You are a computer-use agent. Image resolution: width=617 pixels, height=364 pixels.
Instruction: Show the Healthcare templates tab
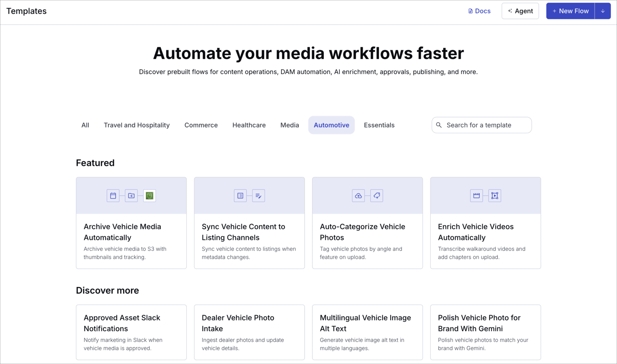(x=249, y=125)
